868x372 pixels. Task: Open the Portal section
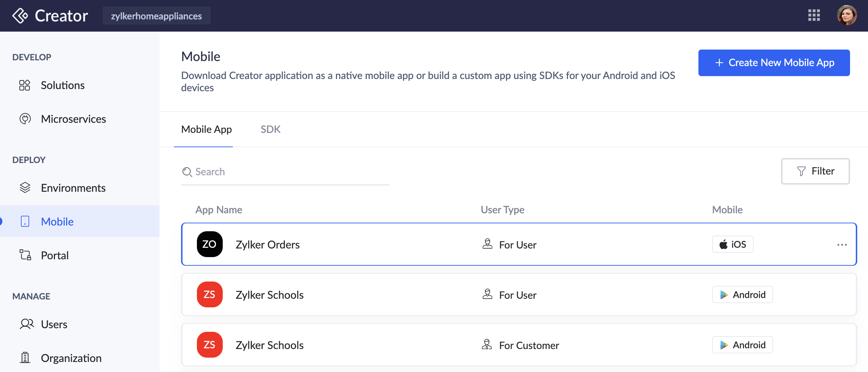(x=55, y=255)
